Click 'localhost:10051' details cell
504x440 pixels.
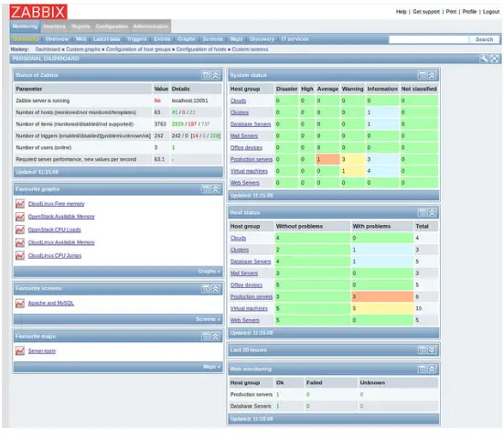[196, 101]
